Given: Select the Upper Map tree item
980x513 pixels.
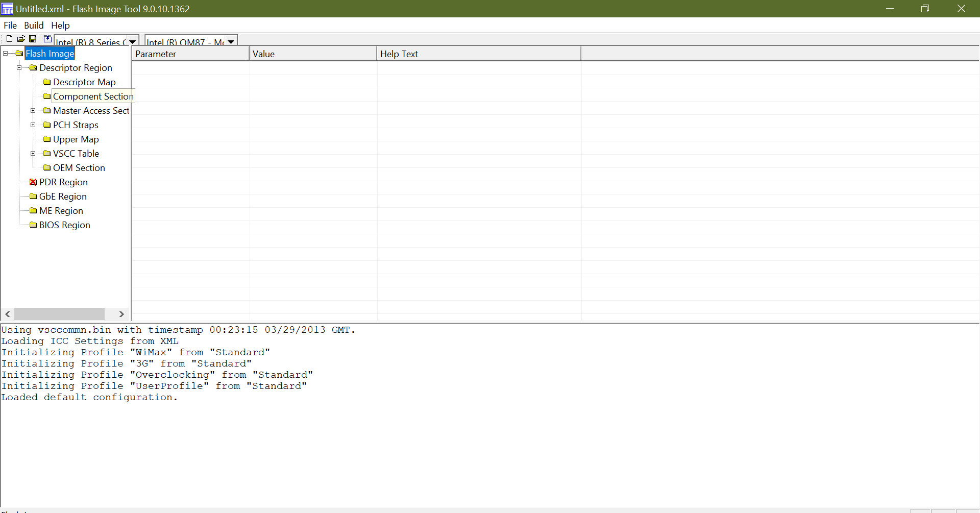Looking at the screenshot, I should [76, 139].
